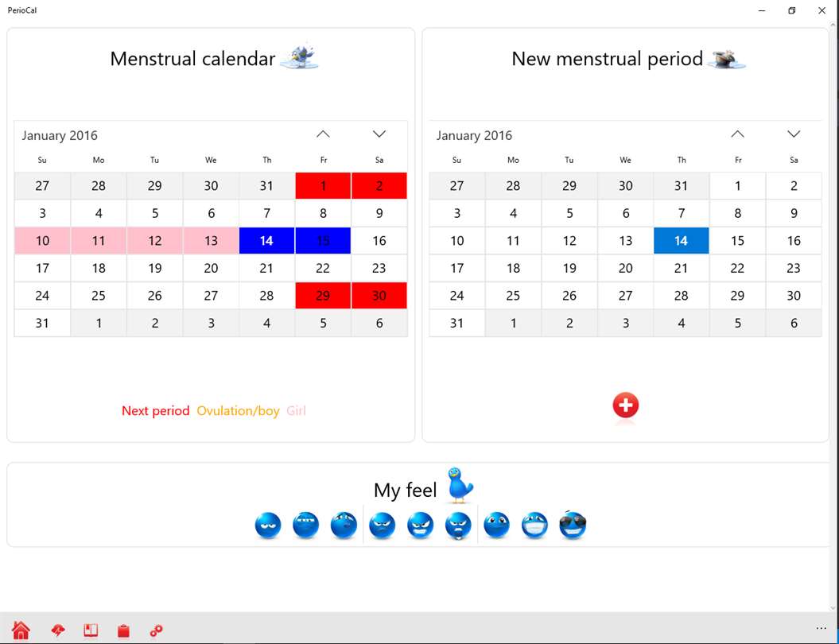The width and height of the screenshot is (839, 644).
Task: Pick day 23 in New menstrual period calendar
Action: tap(794, 268)
